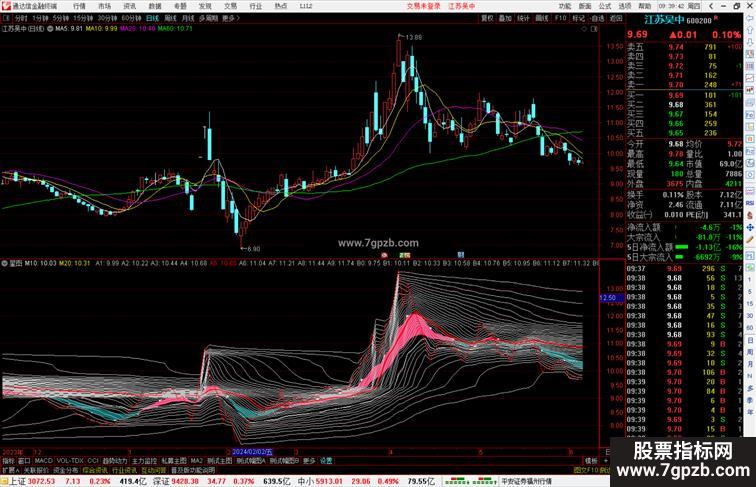Expand 更多 periods dropdown
The width and height of the screenshot is (756, 487).
coord(231,18)
